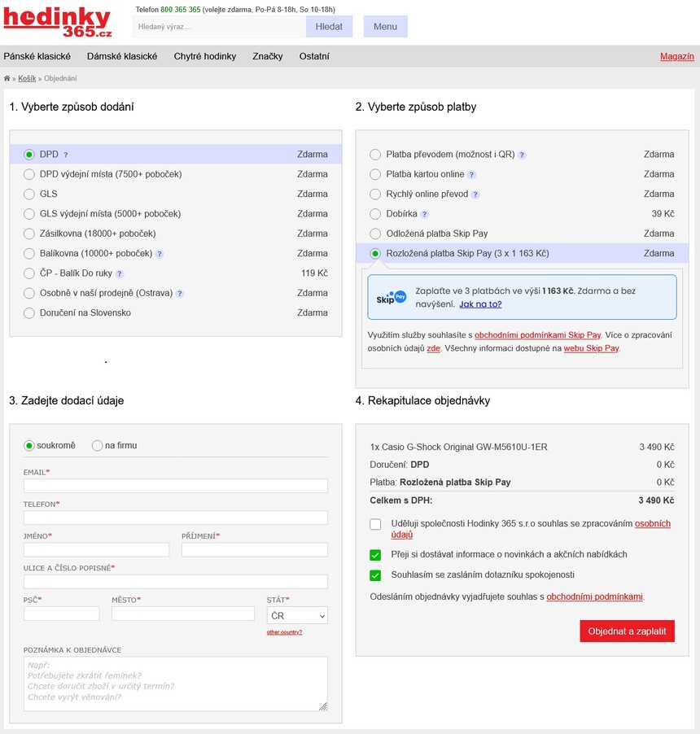700x734 pixels.
Task: Select GLS delivery radio button
Action: pyautogui.click(x=29, y=194)
